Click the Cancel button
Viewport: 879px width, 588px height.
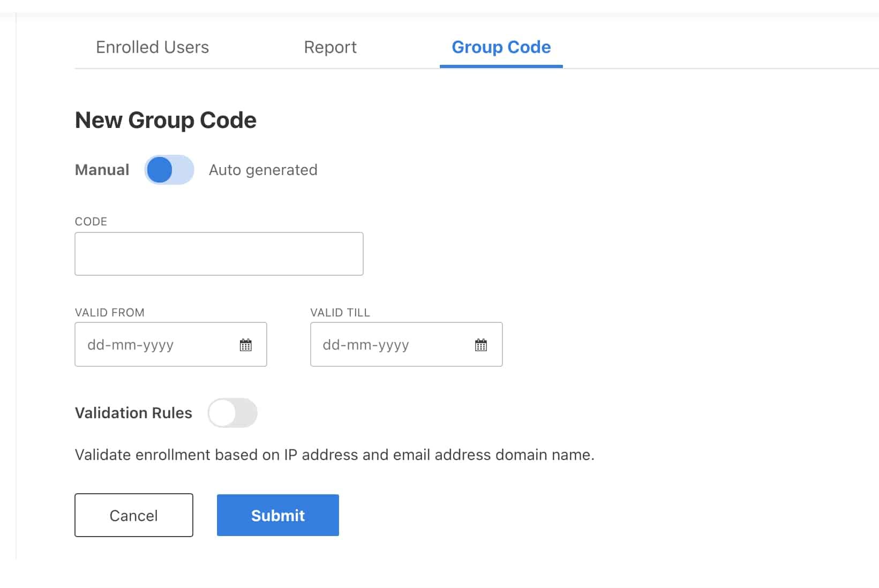coord(134,515)
